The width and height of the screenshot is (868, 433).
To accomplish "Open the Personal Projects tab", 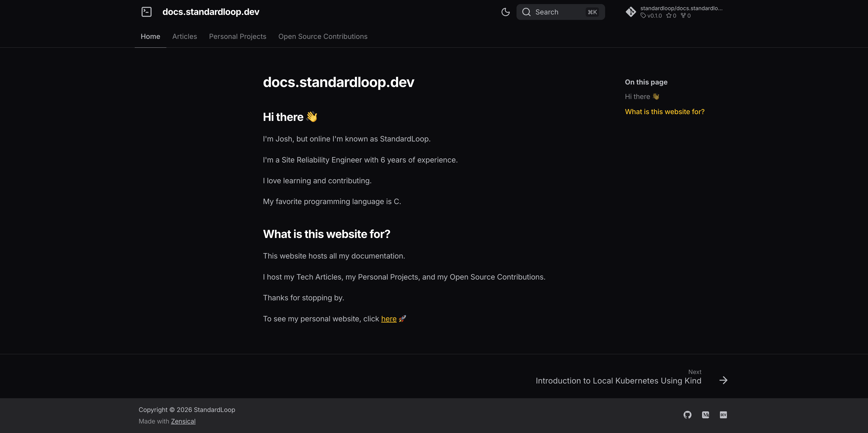I will (238, 36).
